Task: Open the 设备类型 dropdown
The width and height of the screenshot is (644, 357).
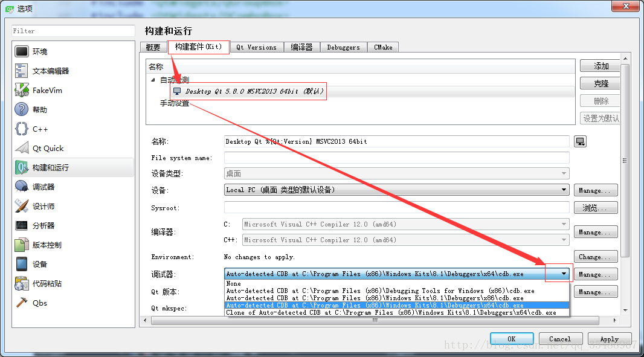Action: [x=397, y=173]
